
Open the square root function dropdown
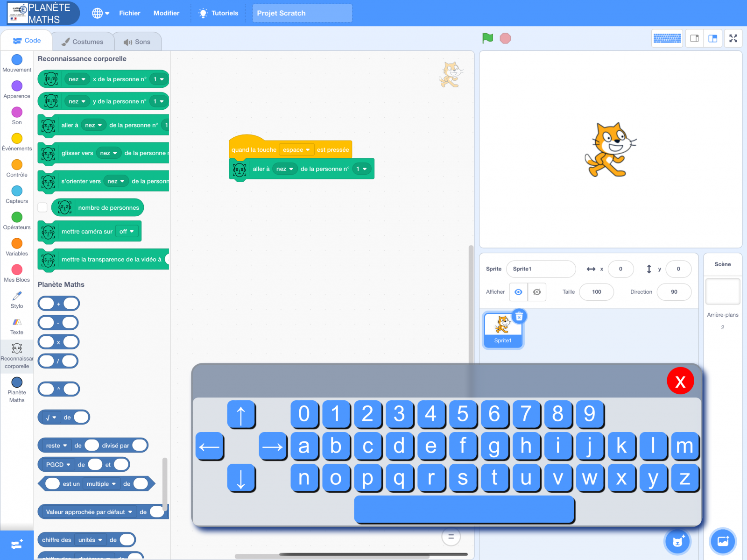[51, 418]
